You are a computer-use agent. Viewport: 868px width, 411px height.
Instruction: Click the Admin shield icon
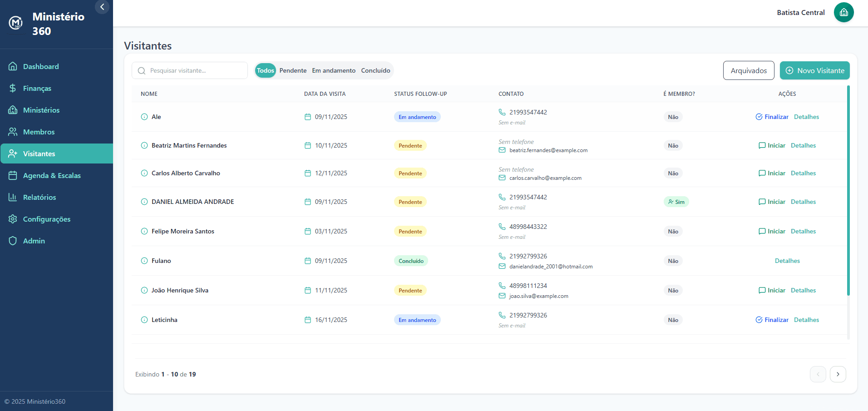[13, 241]
